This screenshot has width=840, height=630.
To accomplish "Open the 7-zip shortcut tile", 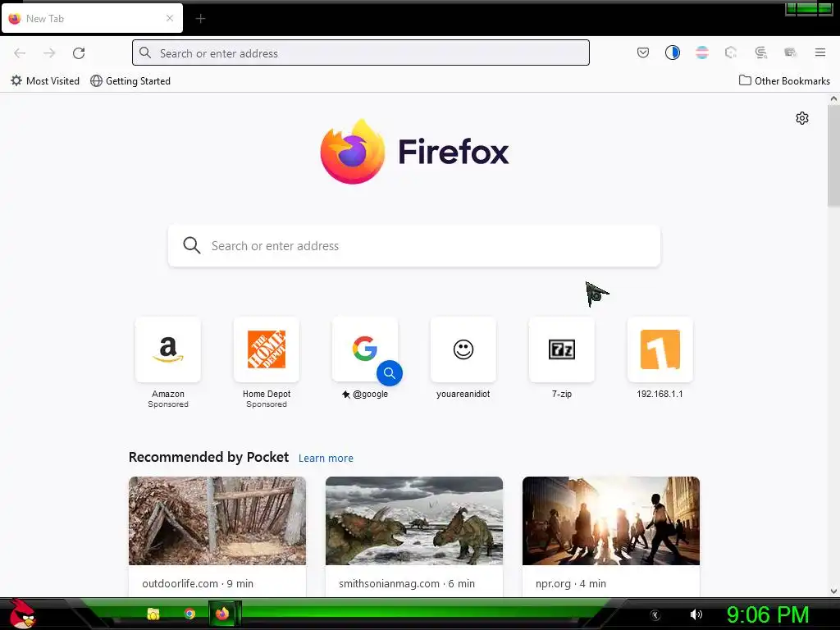I will (x=561, y=349).
